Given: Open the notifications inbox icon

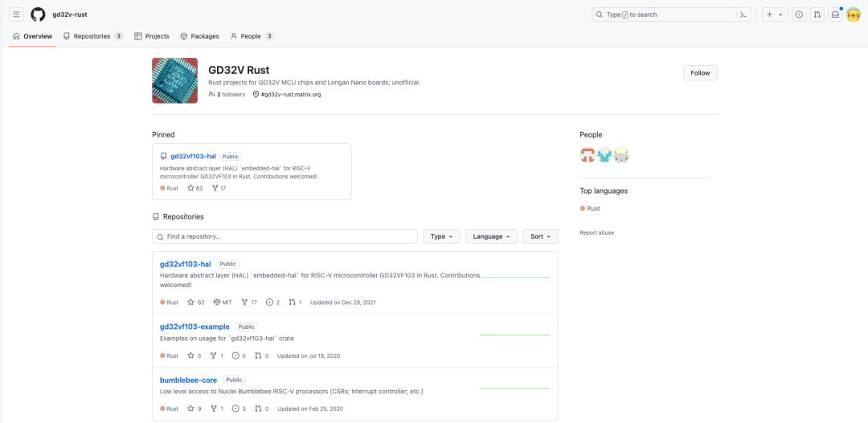Looking at the screenshot, I should point(835,15).
